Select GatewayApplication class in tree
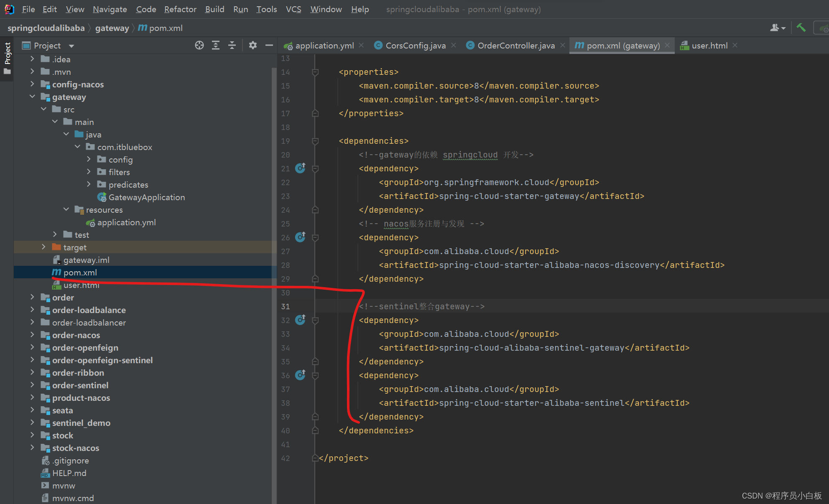829x504 pixels. 146,197
